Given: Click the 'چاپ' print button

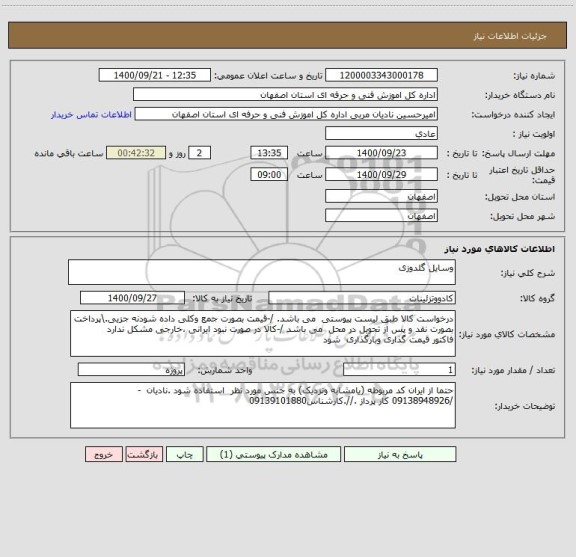Looking at the screenshot, I should pyautogui.click(x=184, y=454).
